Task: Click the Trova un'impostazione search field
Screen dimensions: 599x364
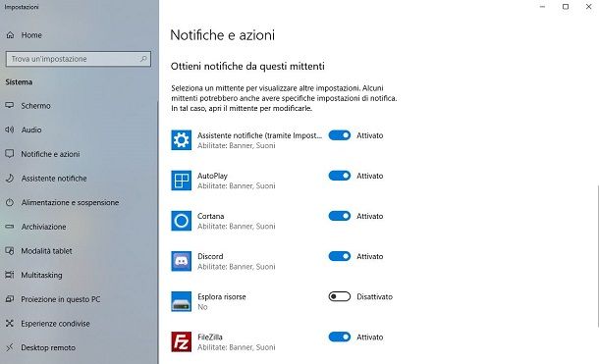Action: pyautogui.click(x=79, y=59)
